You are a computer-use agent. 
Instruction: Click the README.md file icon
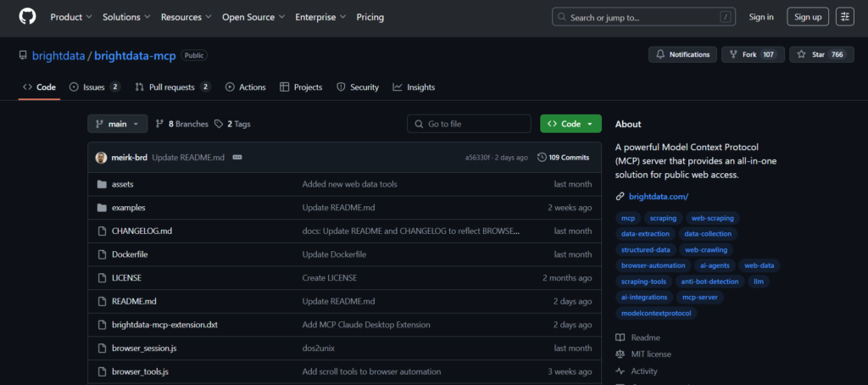point(102,301)
